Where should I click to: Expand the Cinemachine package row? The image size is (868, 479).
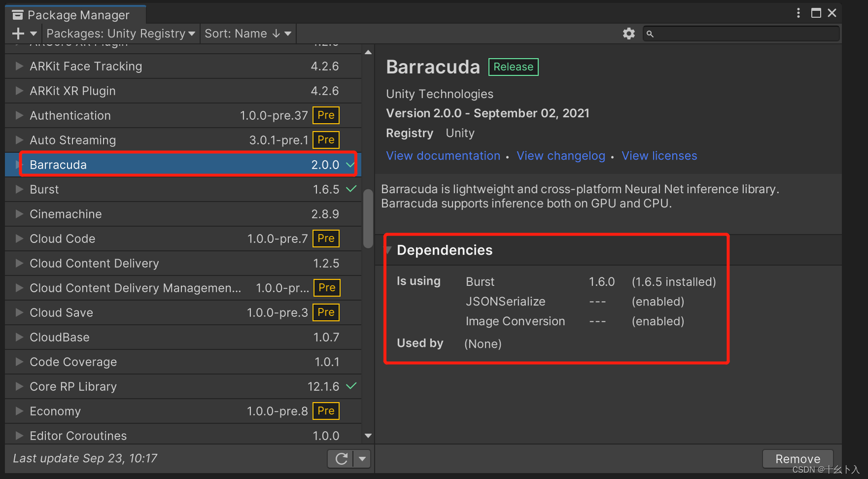tap(19, 214)
